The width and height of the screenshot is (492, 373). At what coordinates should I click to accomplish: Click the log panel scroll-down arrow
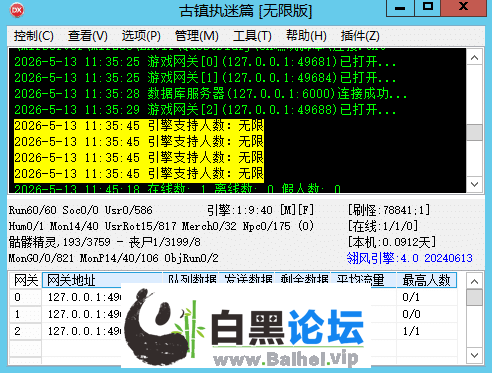click(x=475, y=184)
